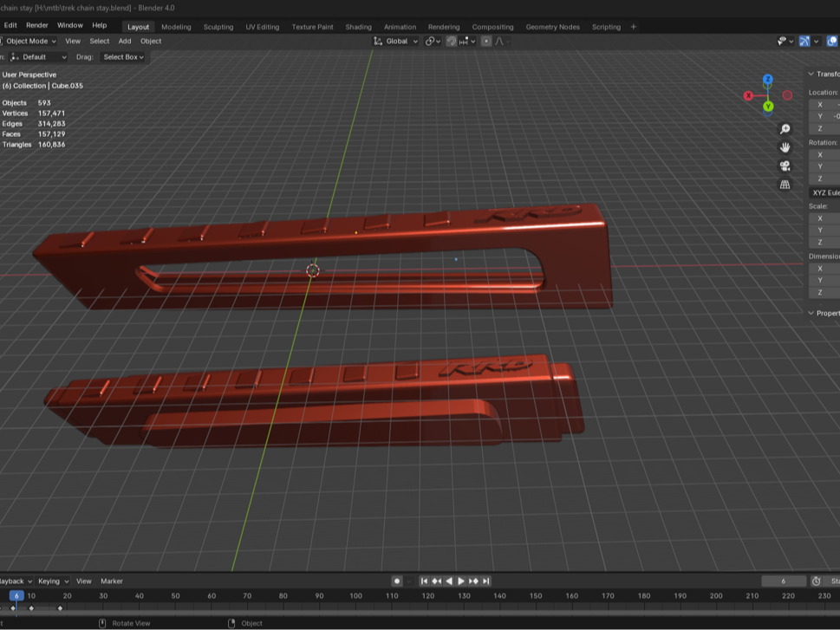Viewport: 840px width, 630px height.
Task: Click the red X axis on gizmo
Action: pyautogui.click(x=748, y=96)
